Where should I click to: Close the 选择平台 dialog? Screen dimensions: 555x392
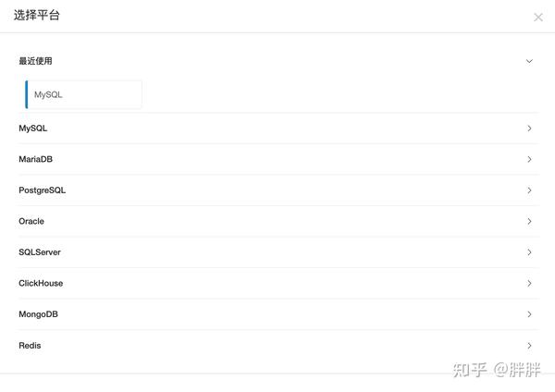pos(538,17)
